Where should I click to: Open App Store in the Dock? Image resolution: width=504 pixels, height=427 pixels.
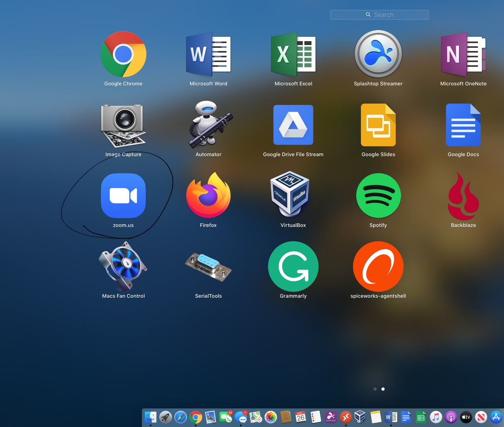(x=496, y=417)
